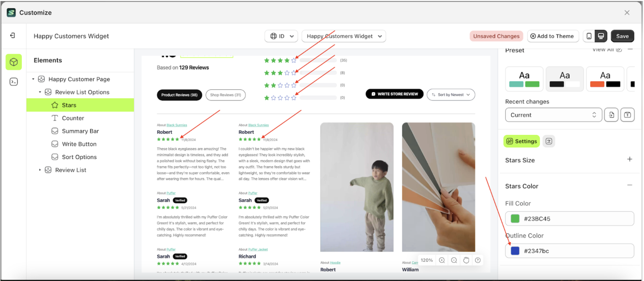Click Add to Theme button
This screenshot has width=644, height=281.
pyautogui.click(x=552, y=36)
